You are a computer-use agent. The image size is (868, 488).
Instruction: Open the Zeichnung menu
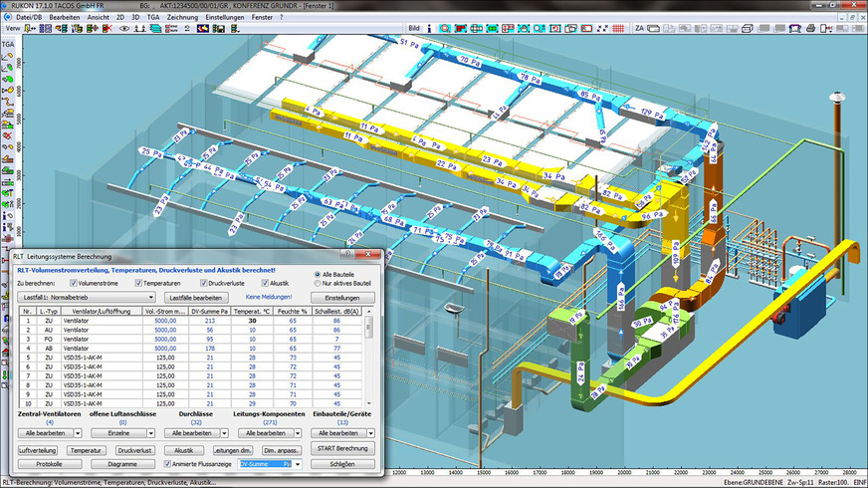tap(182, 18)
